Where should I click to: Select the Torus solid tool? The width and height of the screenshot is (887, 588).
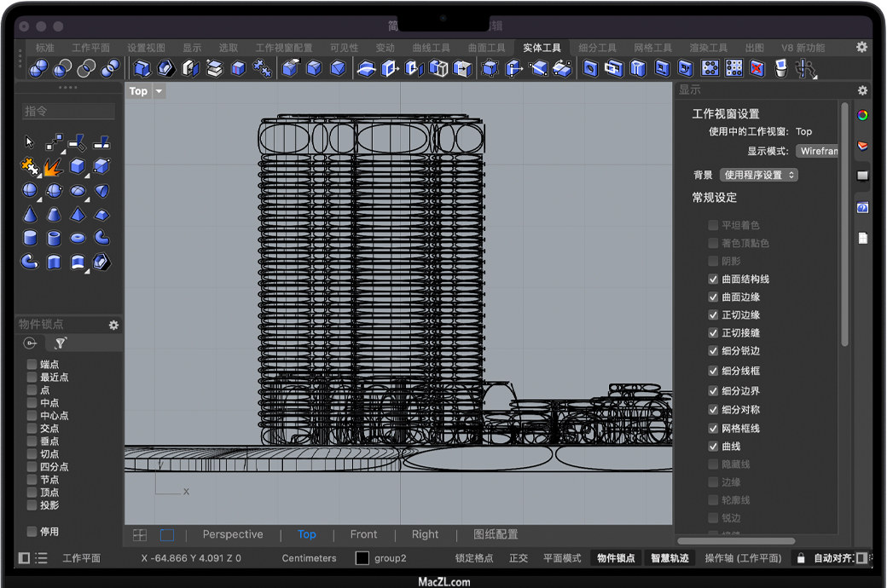(78, 239)
